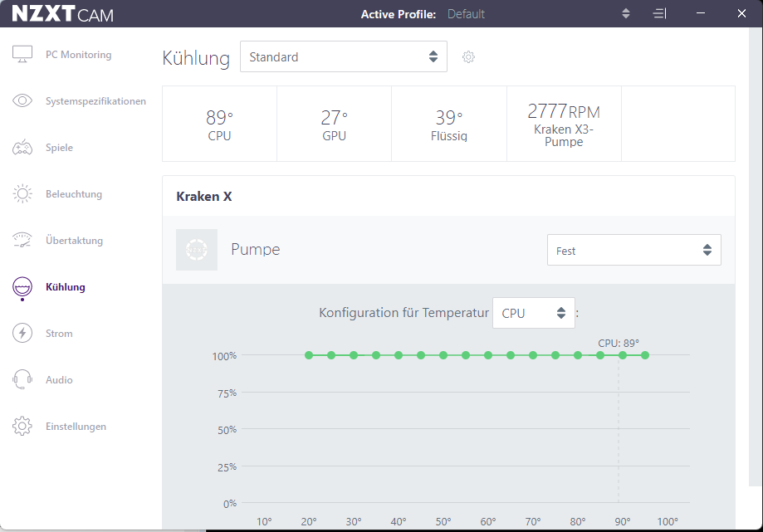Click the vertical scrollbar on right edge
The width and height of the screenshot is (763, 532).
pos(756,256)
